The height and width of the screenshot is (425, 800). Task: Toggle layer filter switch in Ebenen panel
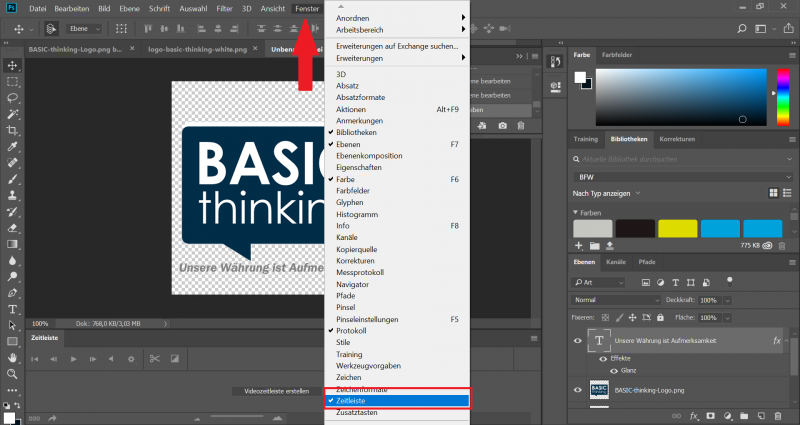point(730,281)
